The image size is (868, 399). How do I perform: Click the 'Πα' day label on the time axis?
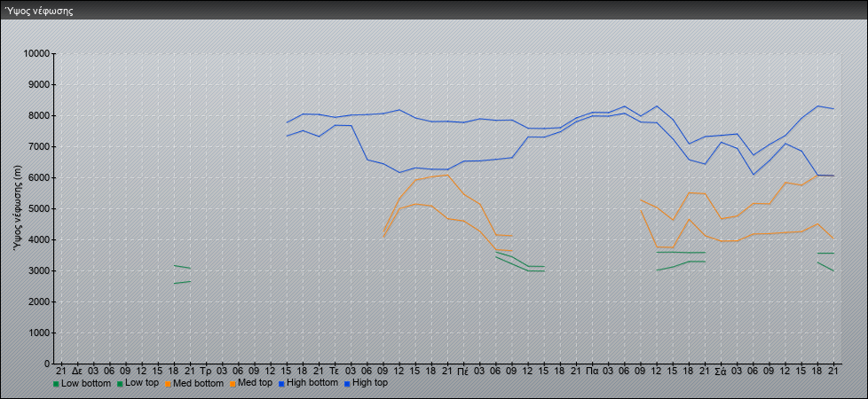[x=592, y=371]
